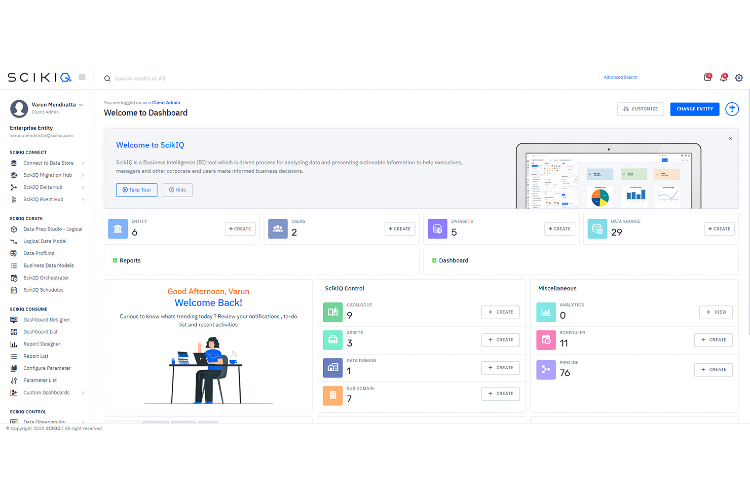Click the Dashboard Designer monitor icon

pyautogui.click(x=14, y=320)
